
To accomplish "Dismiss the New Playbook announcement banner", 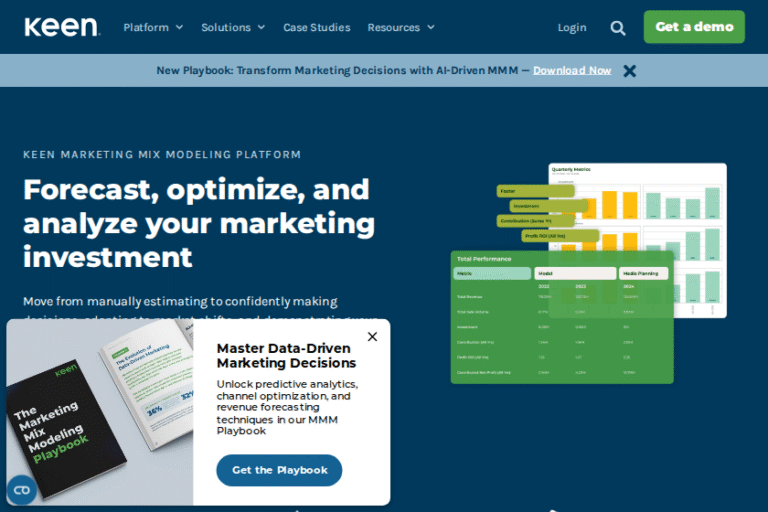I will point(629,71).
